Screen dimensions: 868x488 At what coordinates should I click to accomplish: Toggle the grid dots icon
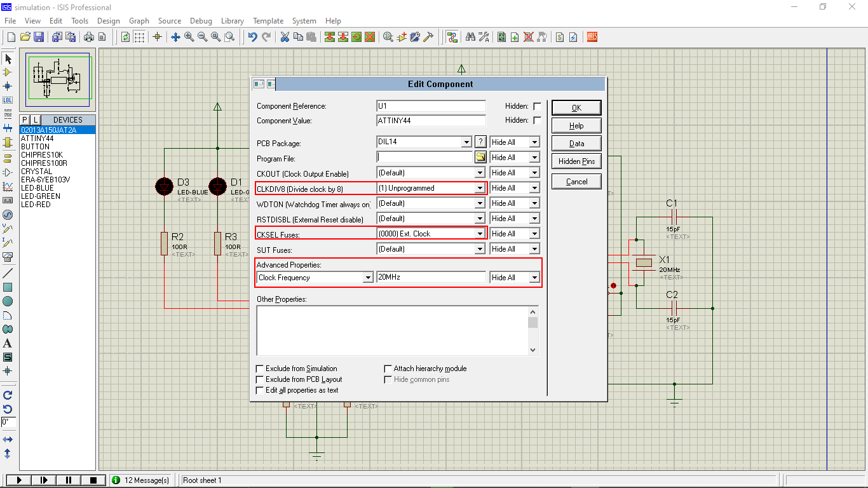139,37
